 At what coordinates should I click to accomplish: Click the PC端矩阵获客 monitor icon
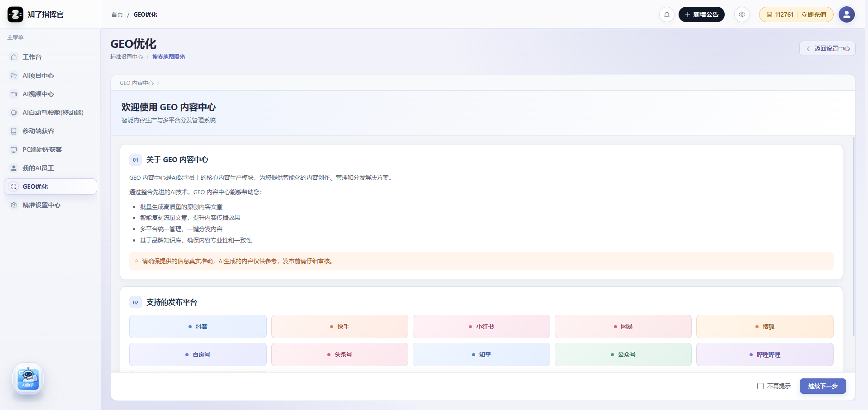(14, 149)
